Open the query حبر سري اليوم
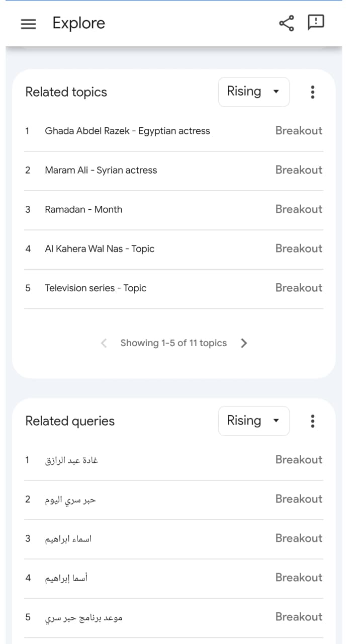Image resolution: width=362 pixels, height=644 pixels. [70, 500]
